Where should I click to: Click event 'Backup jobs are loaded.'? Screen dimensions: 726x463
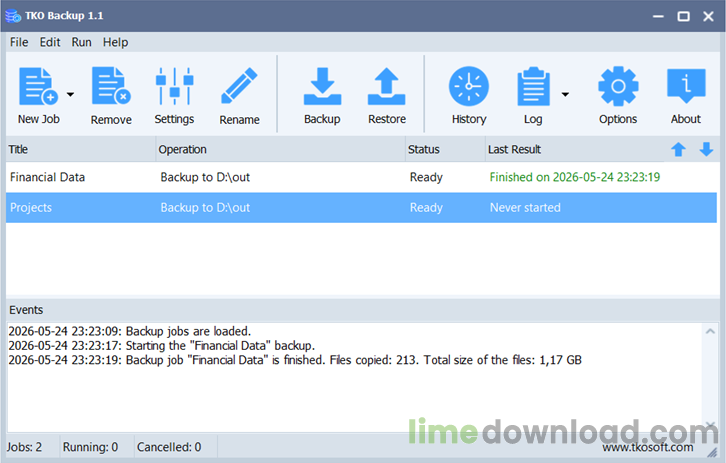(130, 331)
